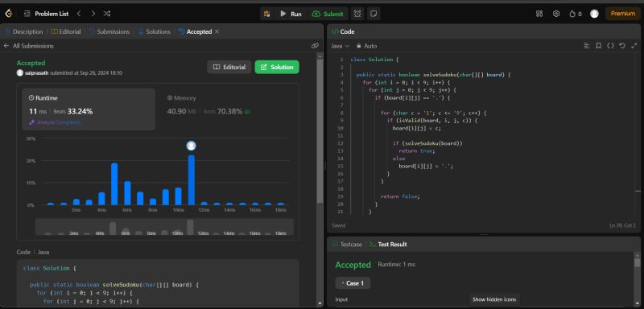Switch to the Submissions tab

point(109,31)
